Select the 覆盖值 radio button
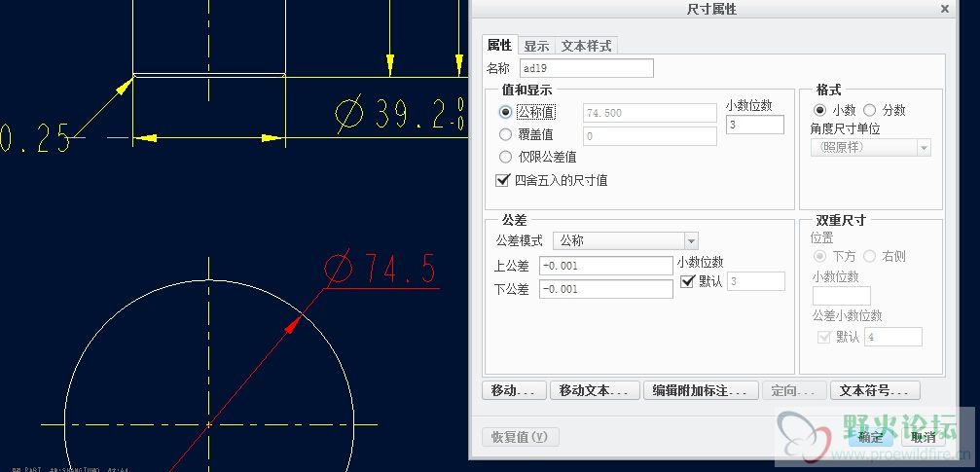 click(506, 134)
